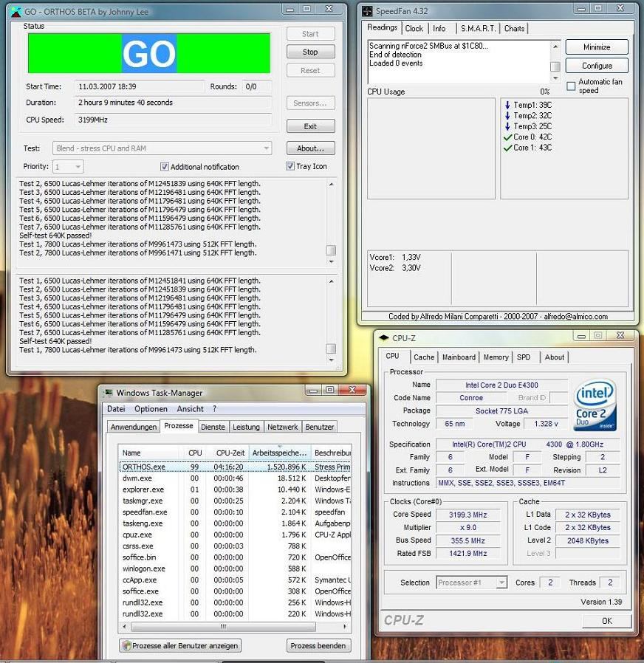Select the cpuz.exe process row
This screenshot has height=663, width=644.
tap(235, 535)
